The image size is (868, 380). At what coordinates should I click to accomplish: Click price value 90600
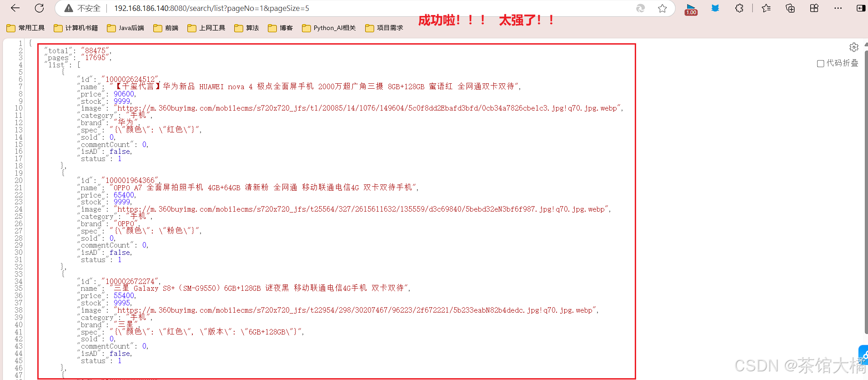(x=124, y=94)
